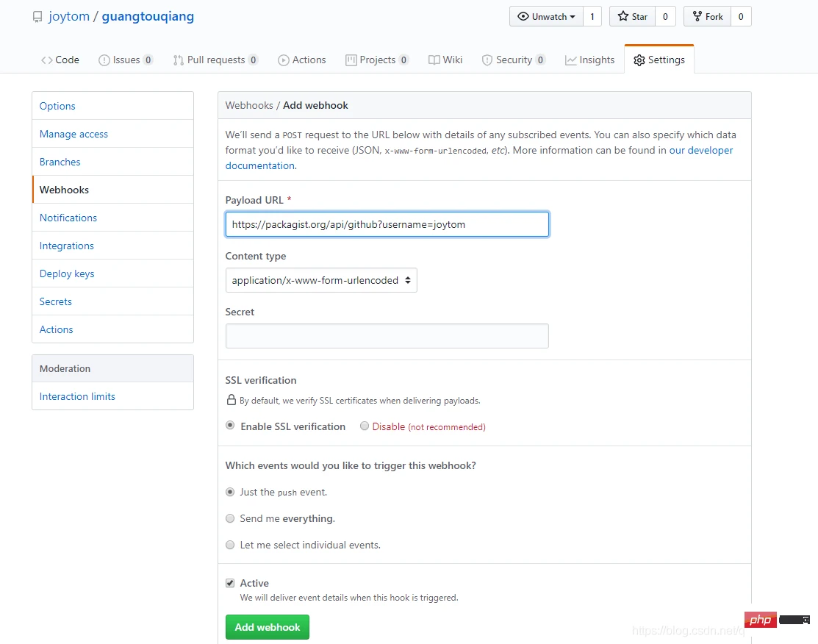Click the Pull requests icon

pos(178,60)
